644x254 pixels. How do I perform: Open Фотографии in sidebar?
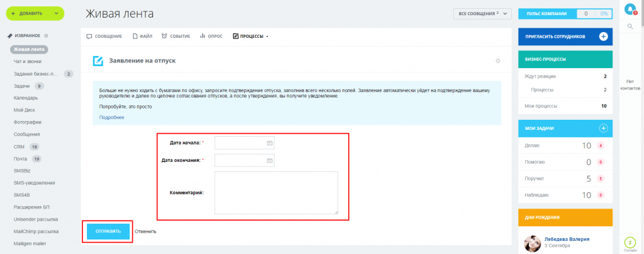point(28,122)
